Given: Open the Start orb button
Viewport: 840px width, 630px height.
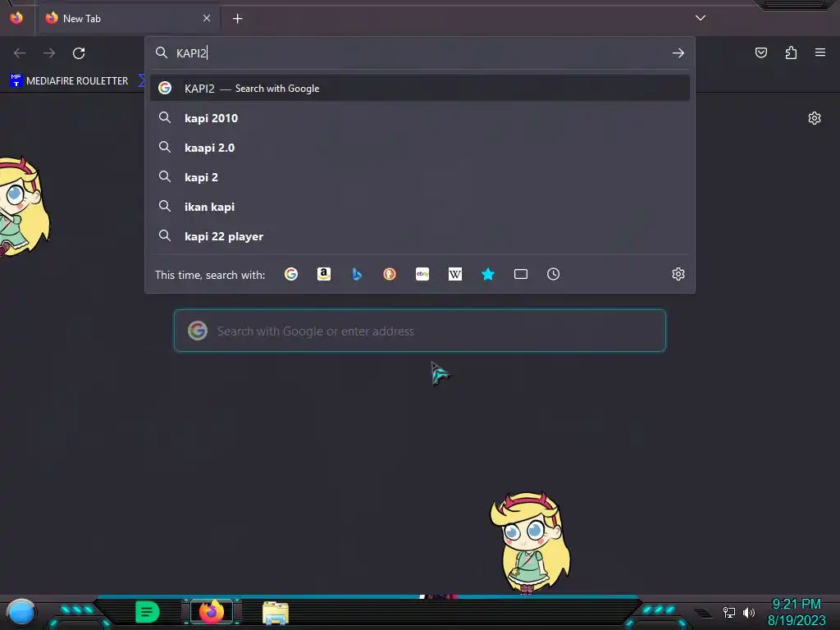Looking at the screenshot, I should click(x=21, y=612).
